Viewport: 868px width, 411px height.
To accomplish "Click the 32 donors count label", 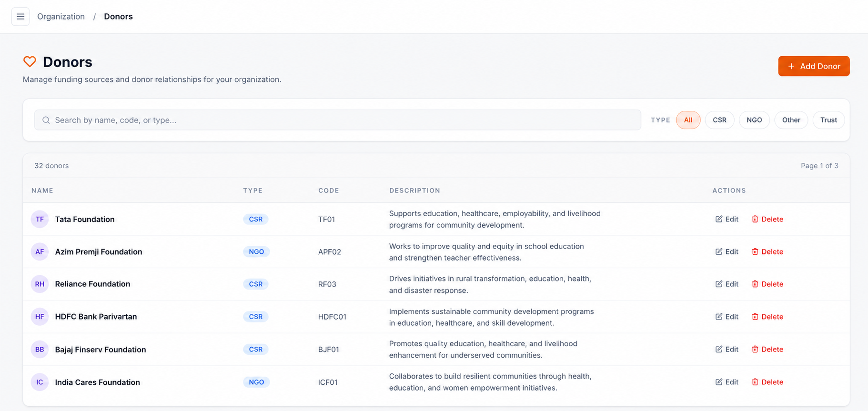I will point(51,166).
